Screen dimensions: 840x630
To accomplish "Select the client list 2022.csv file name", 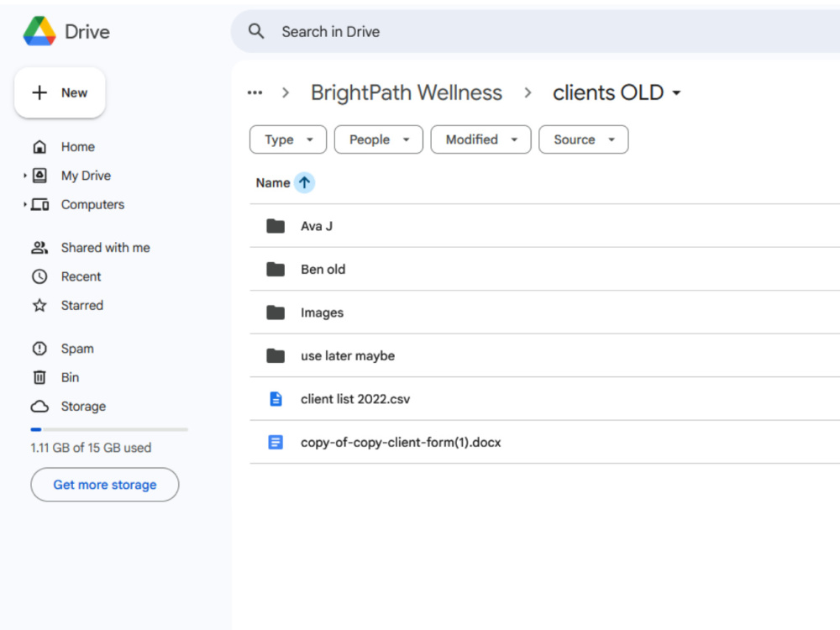I will tap(355, 399).
